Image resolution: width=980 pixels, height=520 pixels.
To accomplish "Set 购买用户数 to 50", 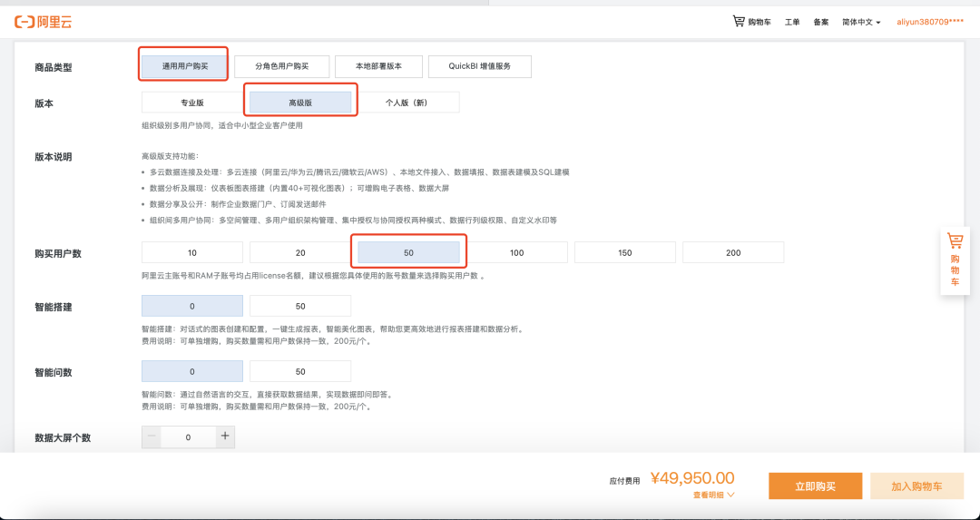I will coord(408,252).
